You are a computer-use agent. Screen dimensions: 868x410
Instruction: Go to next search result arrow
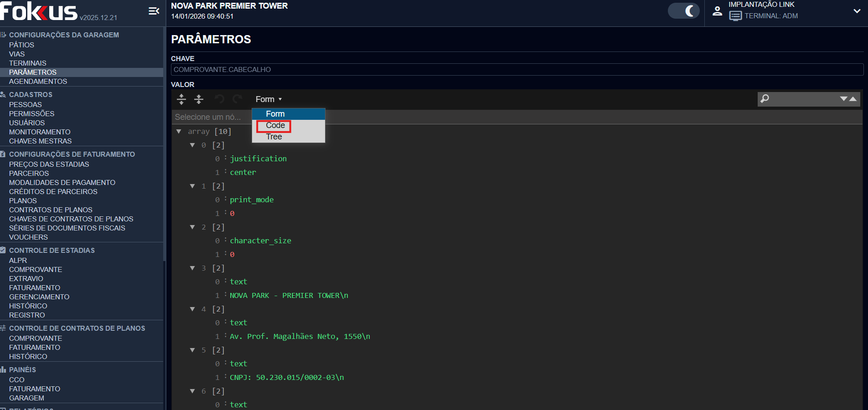(x=844, y=99)
